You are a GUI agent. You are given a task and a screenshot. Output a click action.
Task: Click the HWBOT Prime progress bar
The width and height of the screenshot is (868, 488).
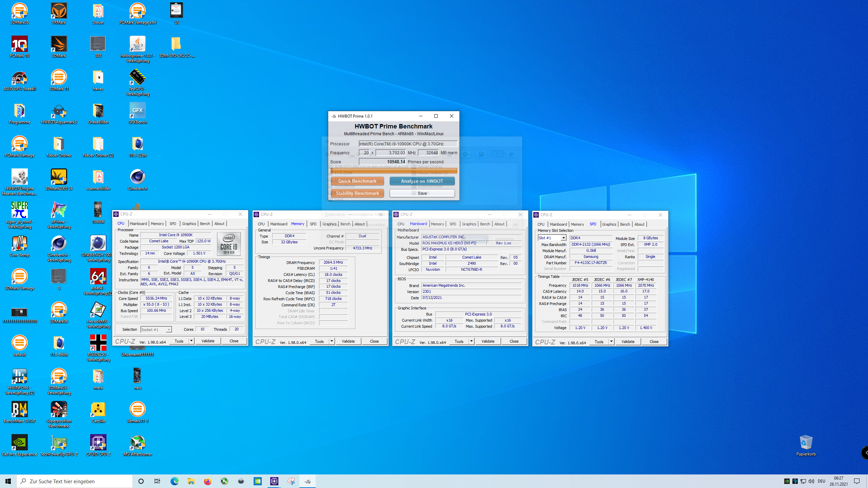[x=394, y=171]
